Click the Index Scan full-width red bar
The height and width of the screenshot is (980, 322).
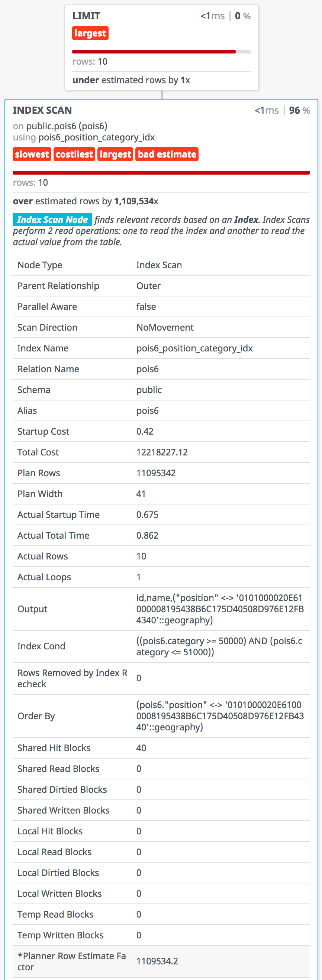click(161, 173)
